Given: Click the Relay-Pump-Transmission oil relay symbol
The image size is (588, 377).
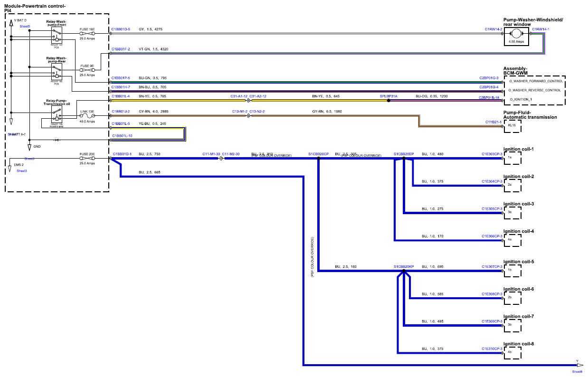Looking at the screenshot, I should tap(57, 114).
